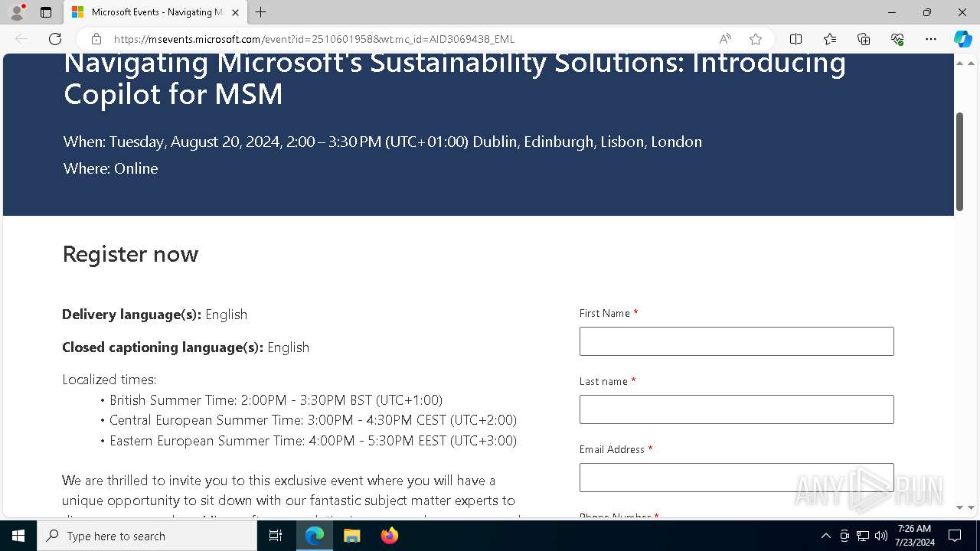Activate Read aloud icon

click(x=725, y=39)
